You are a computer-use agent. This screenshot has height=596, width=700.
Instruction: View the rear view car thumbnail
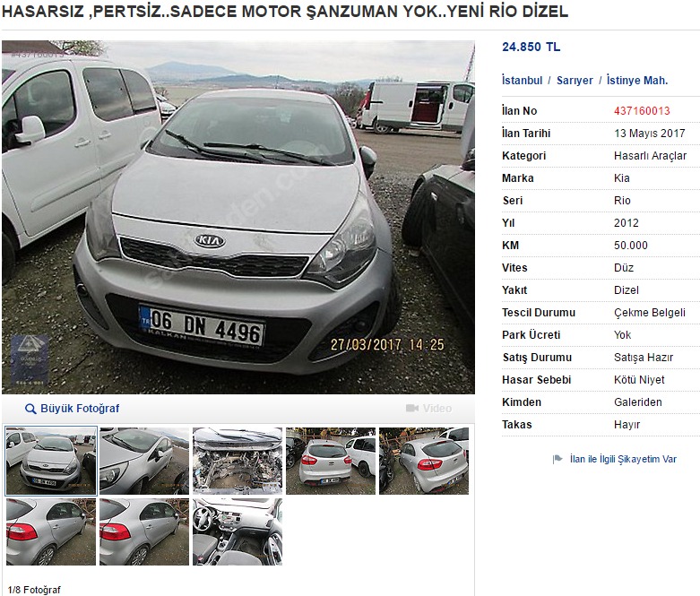coord(331,461)
